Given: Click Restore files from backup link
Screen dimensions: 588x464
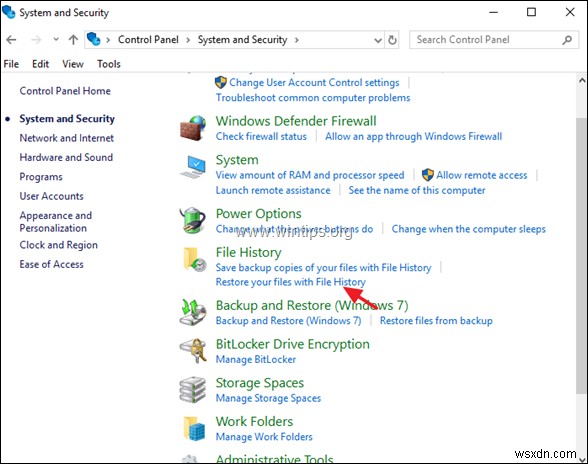Looking at the screenshot, I should tap(436, 321).
